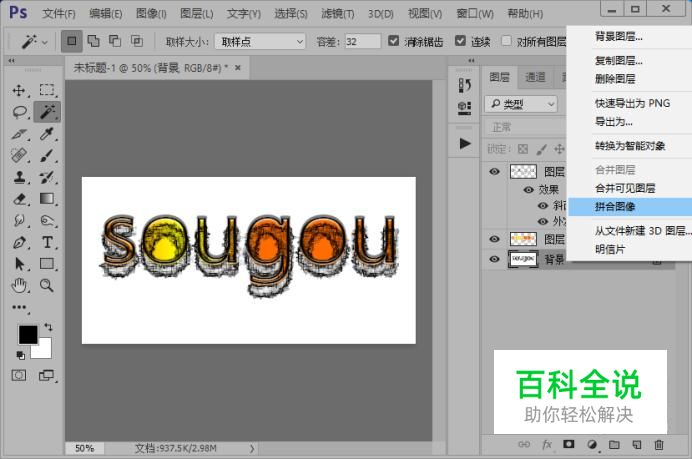This screenshot has height=459, width=692.
Task: Create a new layer group
Action: [614, 444]
